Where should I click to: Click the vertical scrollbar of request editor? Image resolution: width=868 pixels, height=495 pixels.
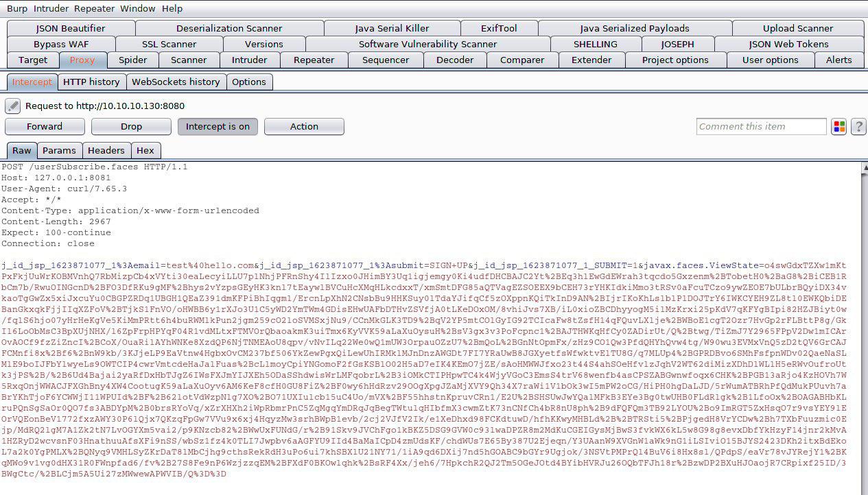coord(864,328)
